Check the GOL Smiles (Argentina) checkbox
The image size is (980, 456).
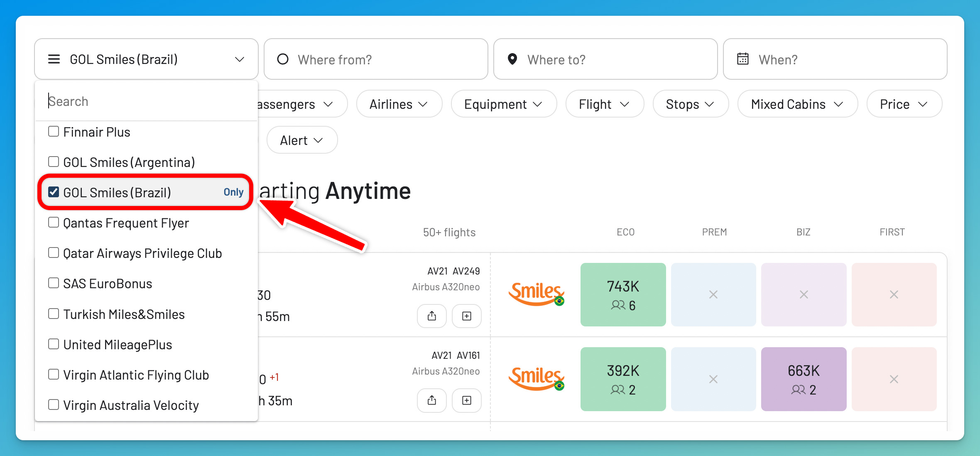(x=54, y=162)
